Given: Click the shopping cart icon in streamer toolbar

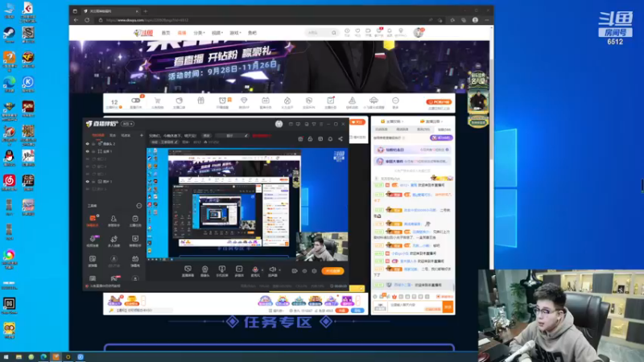Looking at the screenshot, I should 157,101.
